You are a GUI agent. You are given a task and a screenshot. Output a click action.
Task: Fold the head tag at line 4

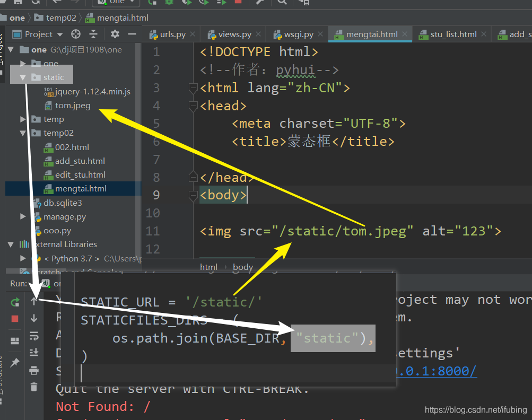tap(193, 106)
